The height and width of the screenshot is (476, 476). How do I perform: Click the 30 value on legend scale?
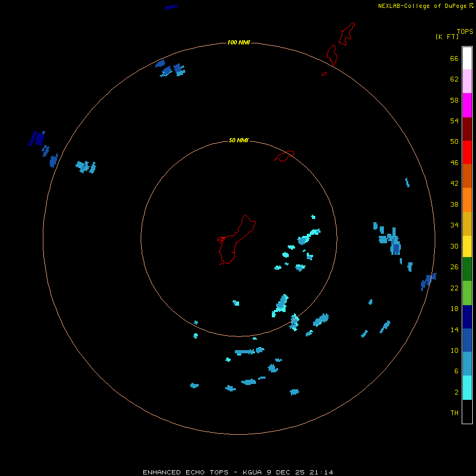coord(454,246)
